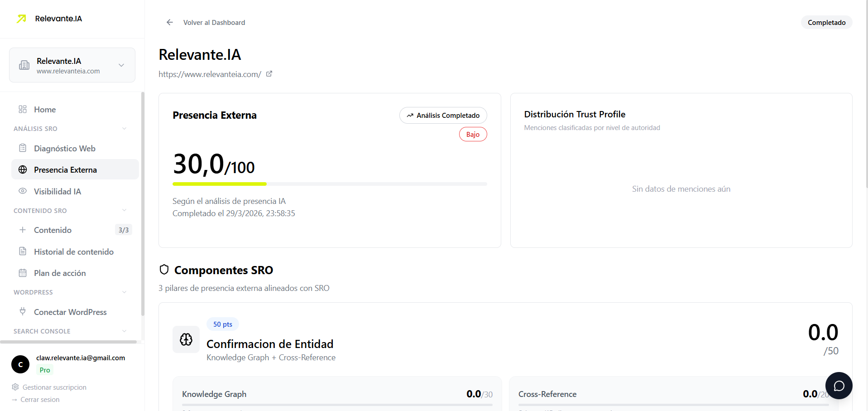Collapse the ANÁLISIS SRO section

tap(124, 129)
